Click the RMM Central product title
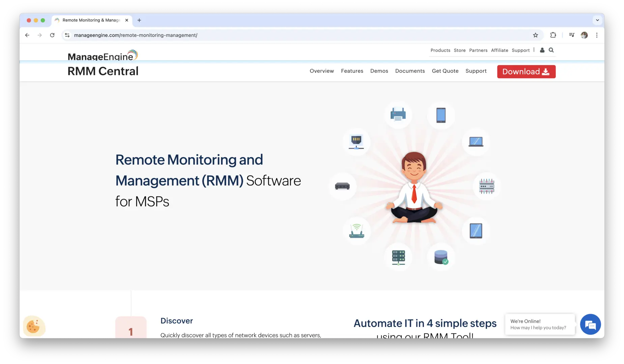Image resolution: width=624 pixels, height=364 pixels. (103, 71)
